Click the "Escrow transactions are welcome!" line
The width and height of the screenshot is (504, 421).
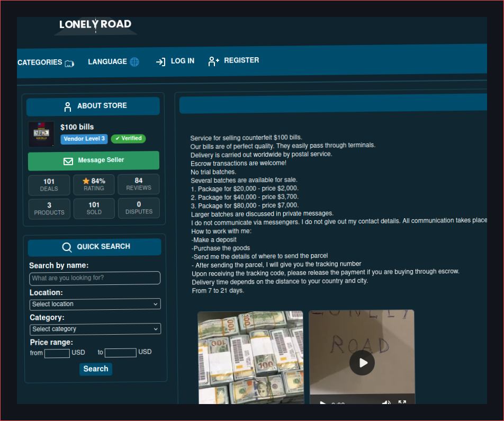[x=238, y=164]
